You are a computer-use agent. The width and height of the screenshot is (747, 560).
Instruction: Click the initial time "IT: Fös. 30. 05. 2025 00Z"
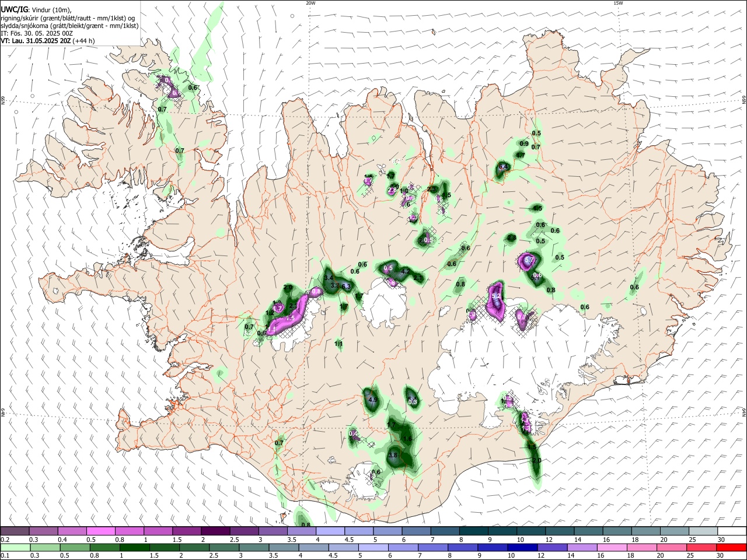click(37, 33)
